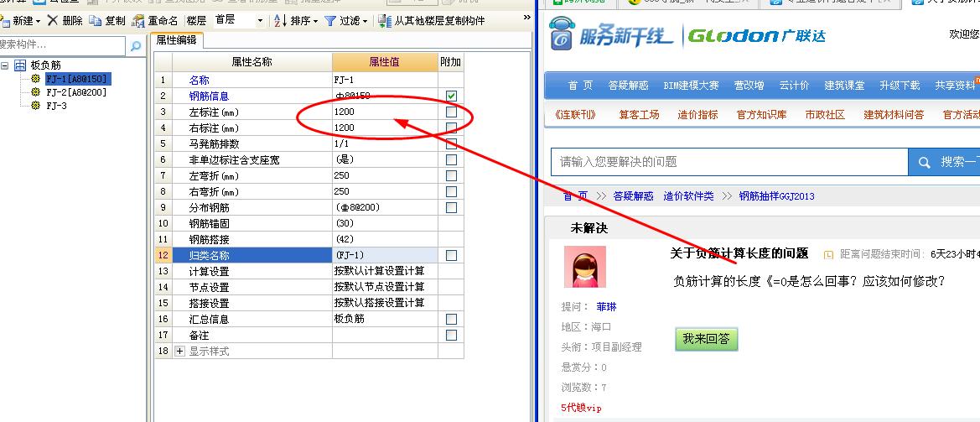Select the 属性编辑 tab

tap(176, 40)
